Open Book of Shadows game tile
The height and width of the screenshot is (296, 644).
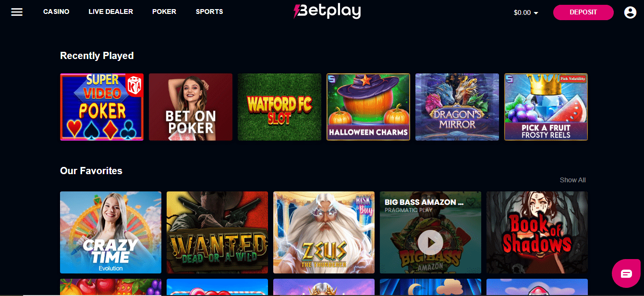[x=537, y=233]
